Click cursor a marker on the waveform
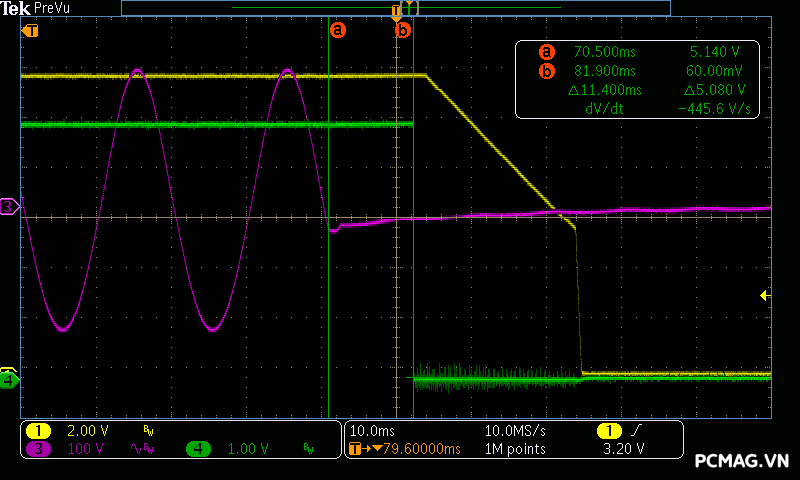Image resolution: width=800 pixels, height=480 pixels. 337,30
